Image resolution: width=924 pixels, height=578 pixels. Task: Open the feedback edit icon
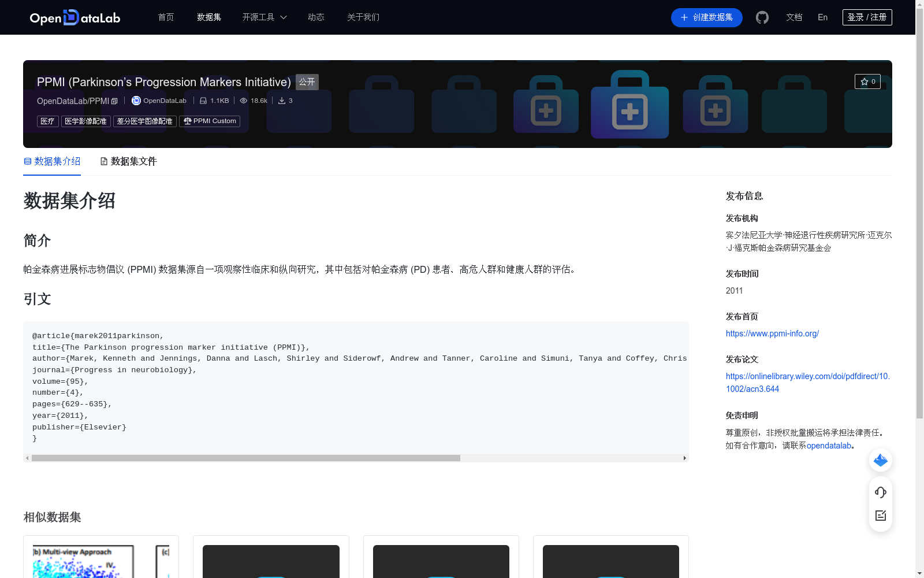point(881,516)
